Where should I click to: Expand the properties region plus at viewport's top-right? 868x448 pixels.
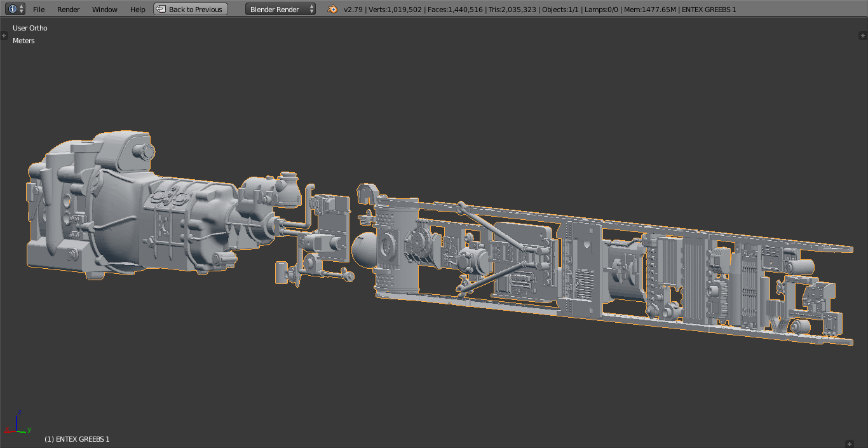click(x=862, y=36)
